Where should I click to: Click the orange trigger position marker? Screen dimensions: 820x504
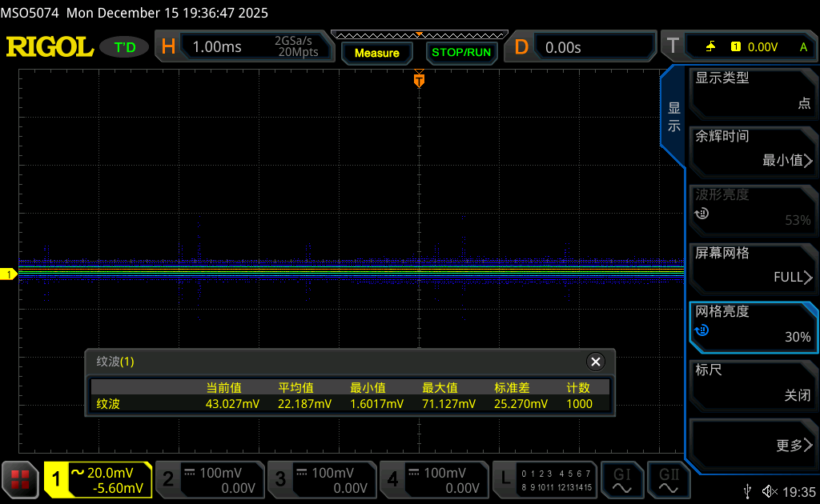418,80
